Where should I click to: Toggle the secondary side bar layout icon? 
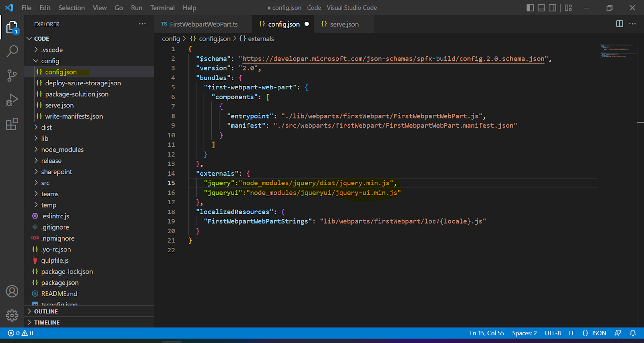[553, 8]
